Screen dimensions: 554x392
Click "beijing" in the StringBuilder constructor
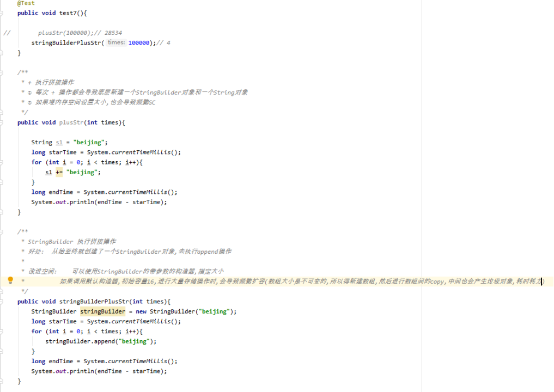pyautogui.click(x=214, y=311)
